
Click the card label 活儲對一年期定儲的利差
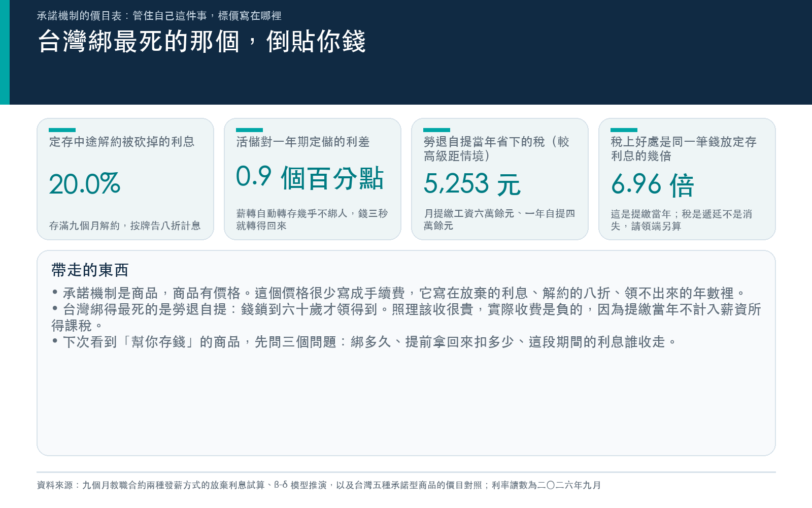pos(303,142)
